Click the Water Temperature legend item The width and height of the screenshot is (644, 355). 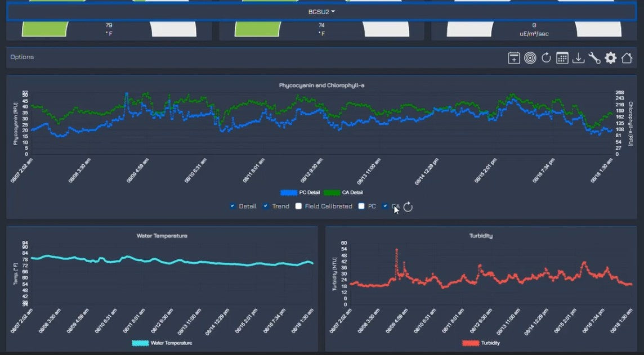pyautogui.click(x=162, y=343)
